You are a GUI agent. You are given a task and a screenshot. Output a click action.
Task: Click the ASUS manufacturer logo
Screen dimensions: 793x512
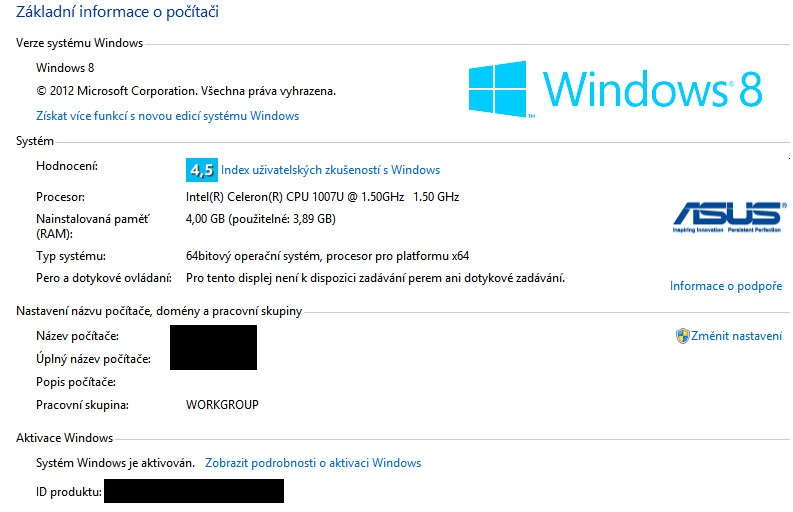click(x=729, y=217)
